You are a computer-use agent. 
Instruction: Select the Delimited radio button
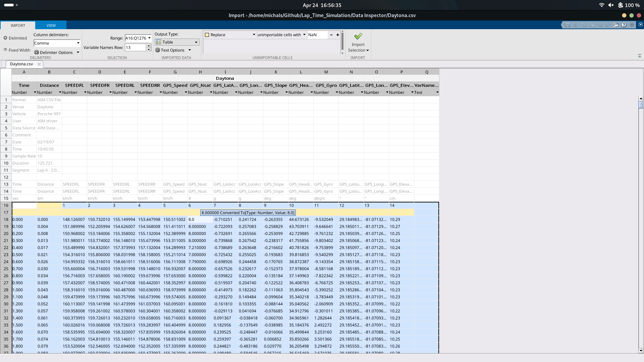5,38
